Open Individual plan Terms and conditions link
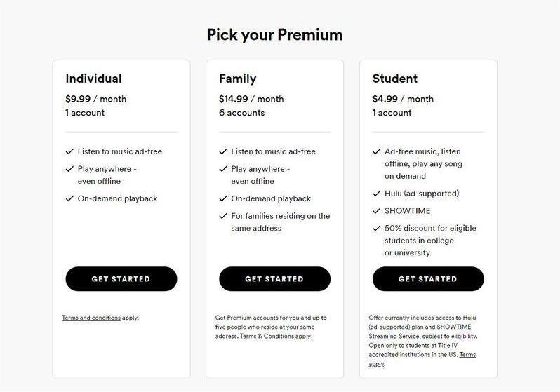 (x=91, y=318)
